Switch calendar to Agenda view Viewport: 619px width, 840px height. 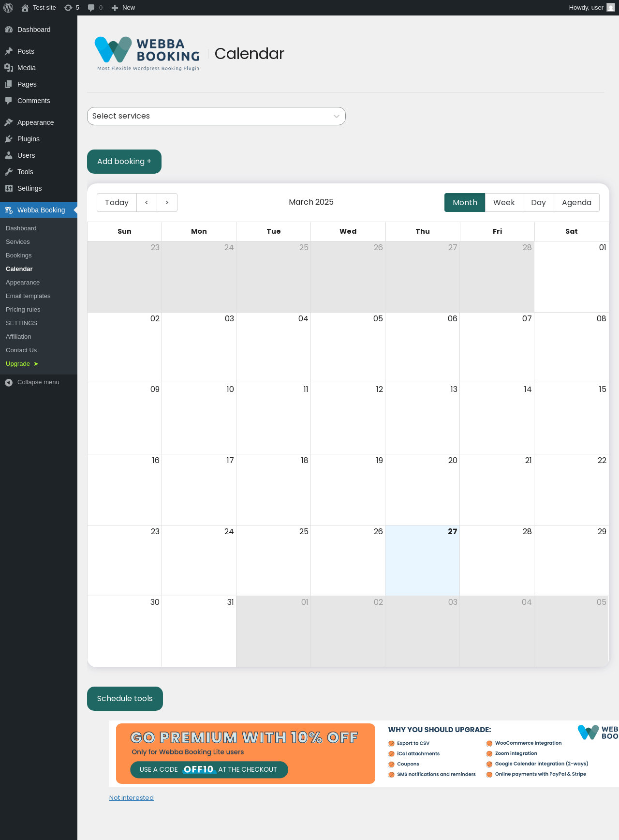coord(576,203)
